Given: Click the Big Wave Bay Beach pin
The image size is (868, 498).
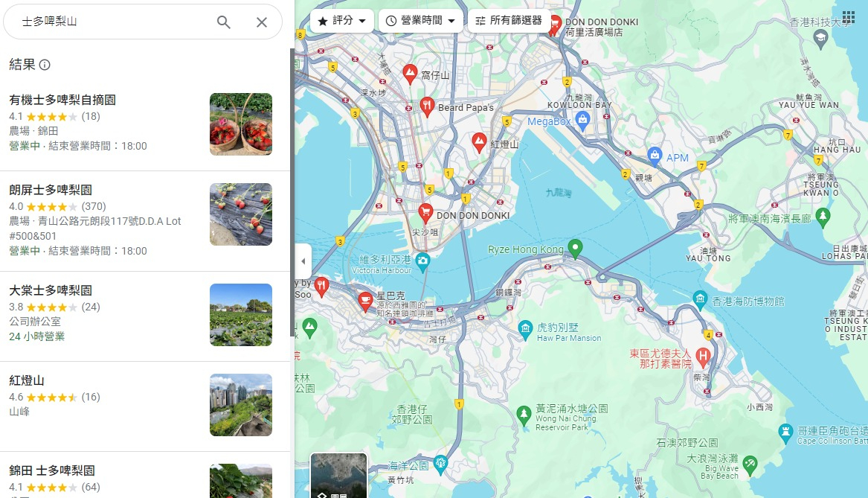Looking at the screenshot, I should pyautogui.click(x=750, y=465).
